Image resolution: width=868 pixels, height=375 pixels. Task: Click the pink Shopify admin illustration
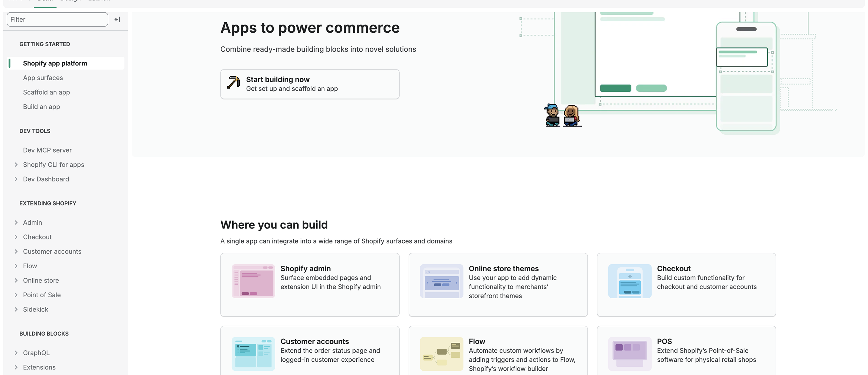(253, 281)
